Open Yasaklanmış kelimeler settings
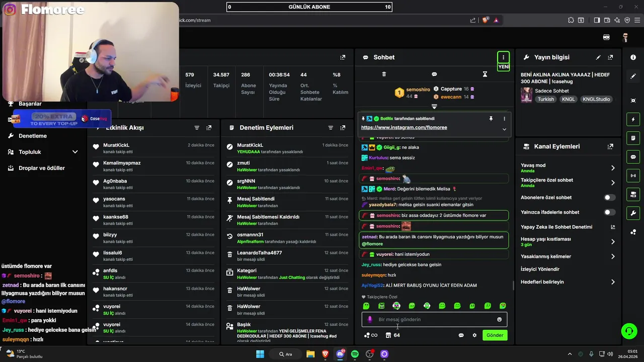644x362 pixels. pyautogui.click(x=568, y=256)
